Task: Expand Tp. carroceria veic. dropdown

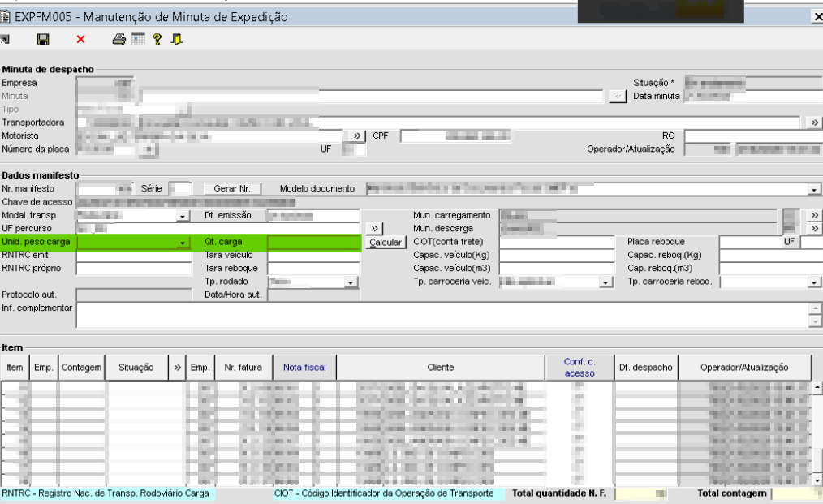Action: point(605,282)
